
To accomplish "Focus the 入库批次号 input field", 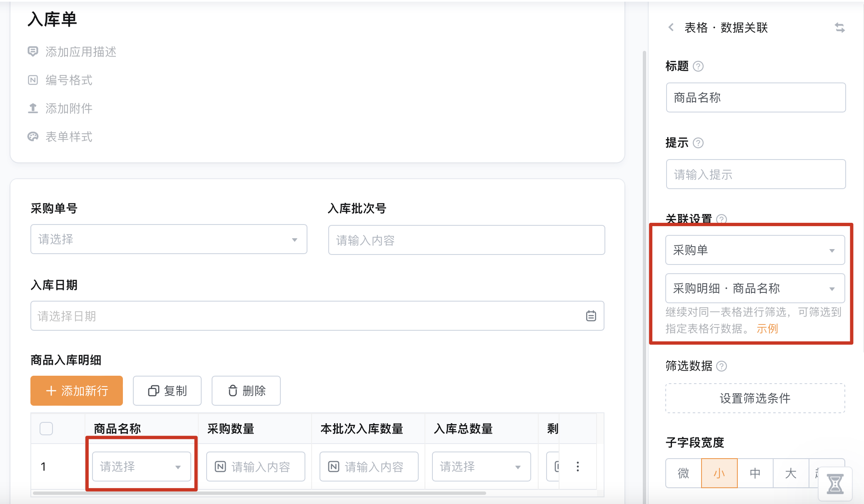I will click(467, 240).
